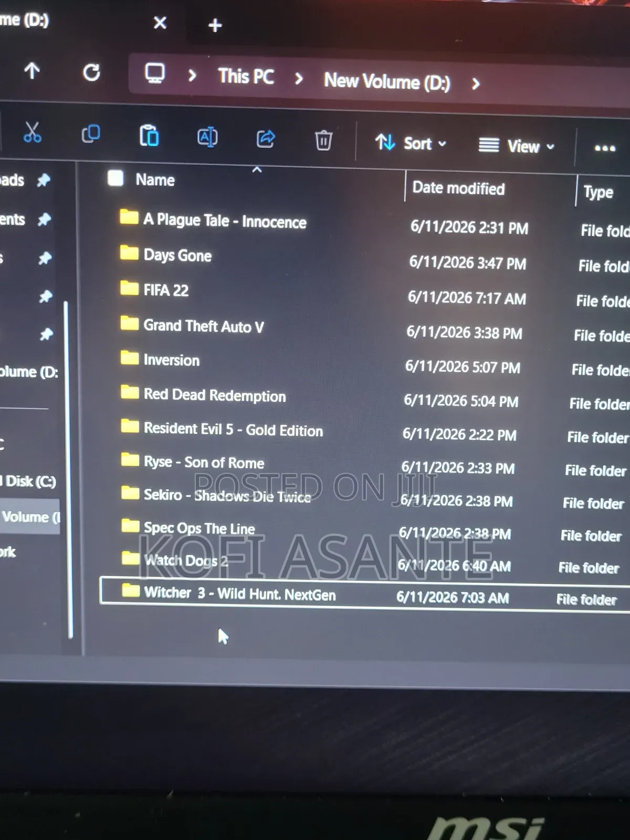Close the current File Explorer tab
The height and width of the screenshot is (840, 630).
click(160, 23)
